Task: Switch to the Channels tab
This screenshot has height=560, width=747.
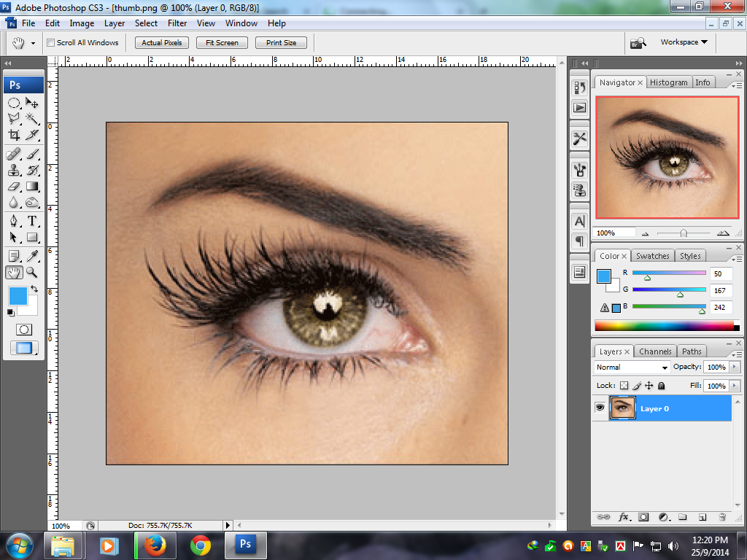Action: pyautogui.click(x=655, y=351)
